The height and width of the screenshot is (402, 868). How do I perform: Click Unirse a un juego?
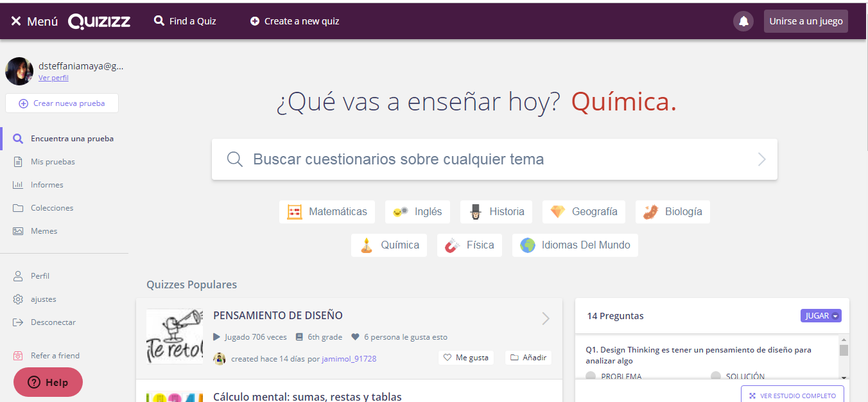point(806,21)
